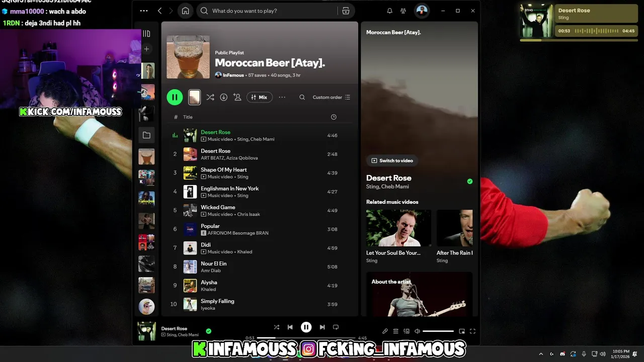Select the Wicked Game track
644x362 pixels.
coord(260,210)
